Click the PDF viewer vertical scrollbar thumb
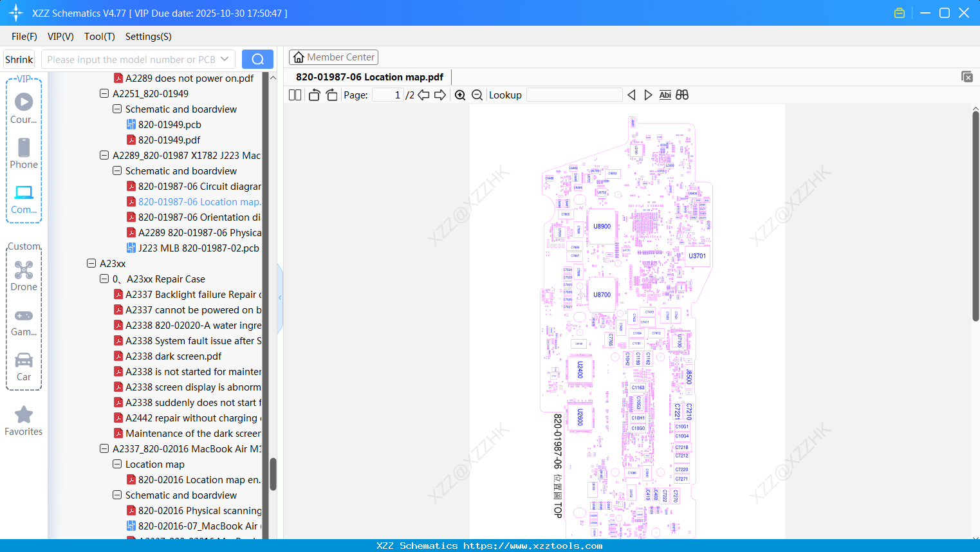 [x=975, y=216]
